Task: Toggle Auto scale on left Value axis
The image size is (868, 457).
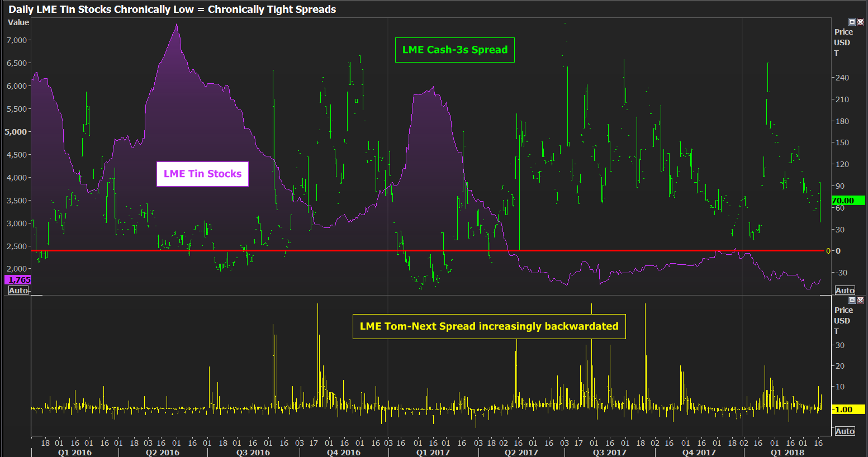Action: 18,291
